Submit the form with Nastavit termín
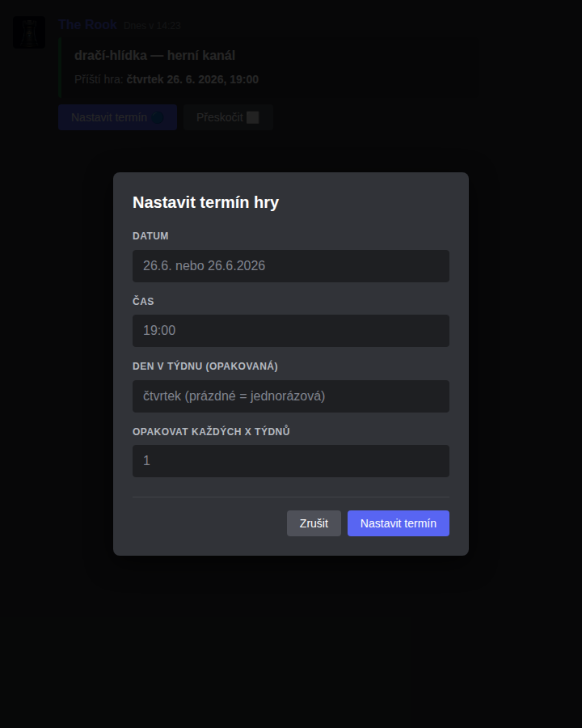The height and width of the screenshot is (728, 582). pos(399,523)
